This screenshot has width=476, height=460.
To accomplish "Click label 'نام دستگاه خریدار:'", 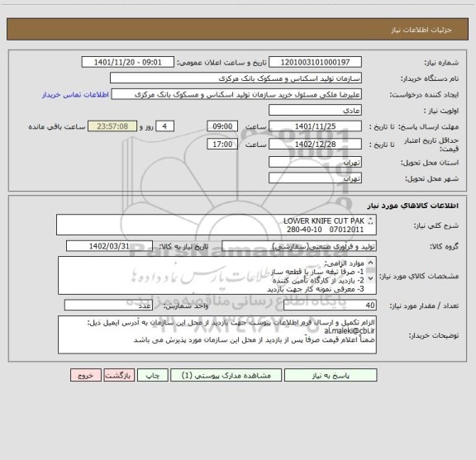I will coord(430,78).
